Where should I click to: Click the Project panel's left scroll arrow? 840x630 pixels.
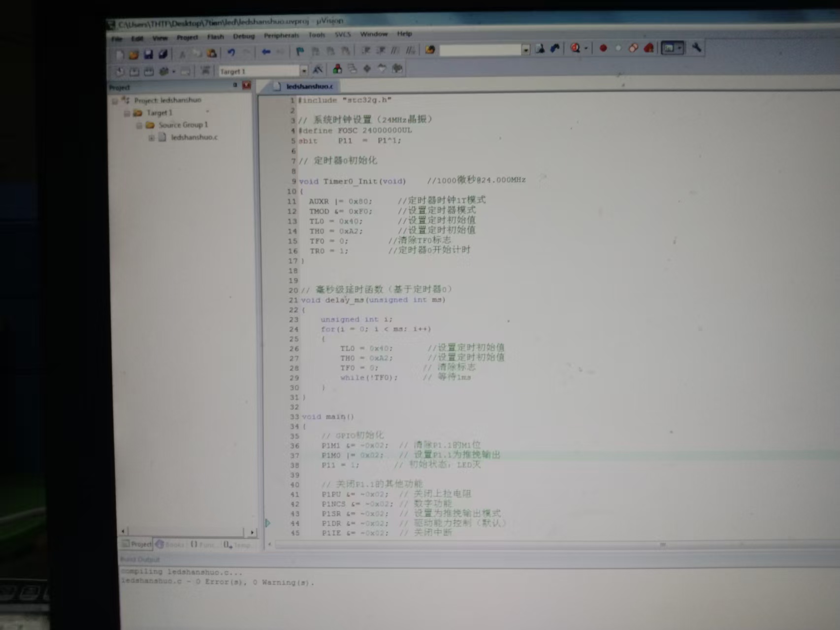point(123,531)
